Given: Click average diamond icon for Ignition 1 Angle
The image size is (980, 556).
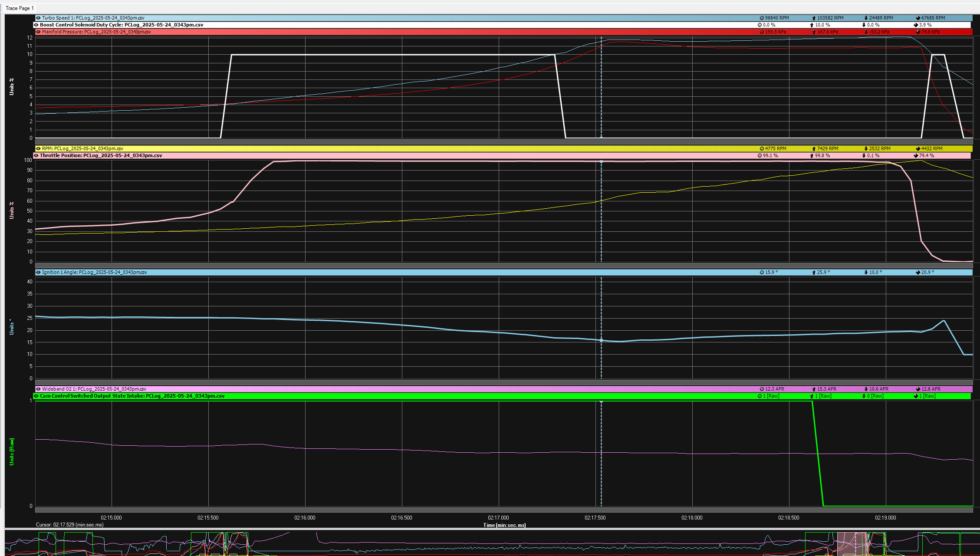Looking at the screenshot, I should click(918, 272).
